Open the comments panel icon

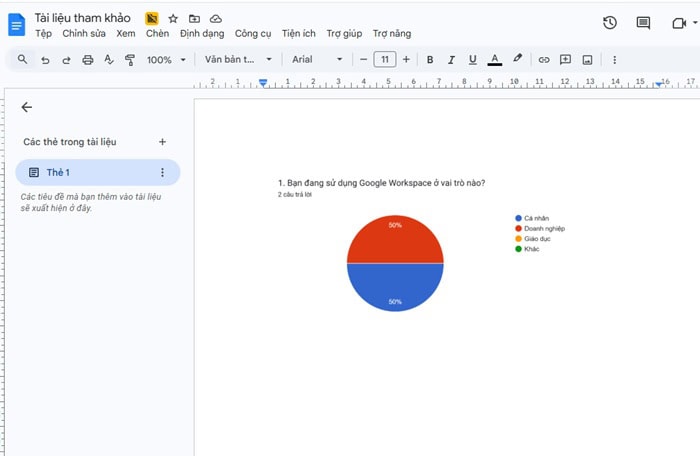click(x=643, y=23)
